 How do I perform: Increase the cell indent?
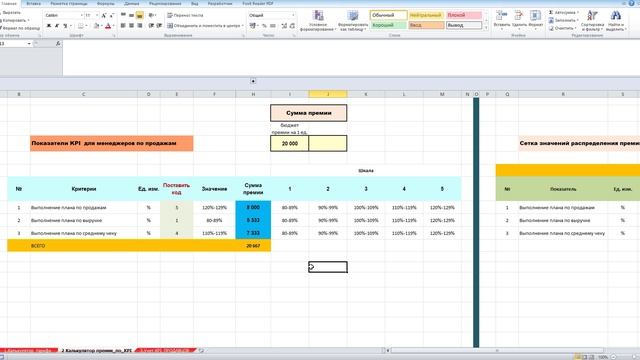[159, 26]
